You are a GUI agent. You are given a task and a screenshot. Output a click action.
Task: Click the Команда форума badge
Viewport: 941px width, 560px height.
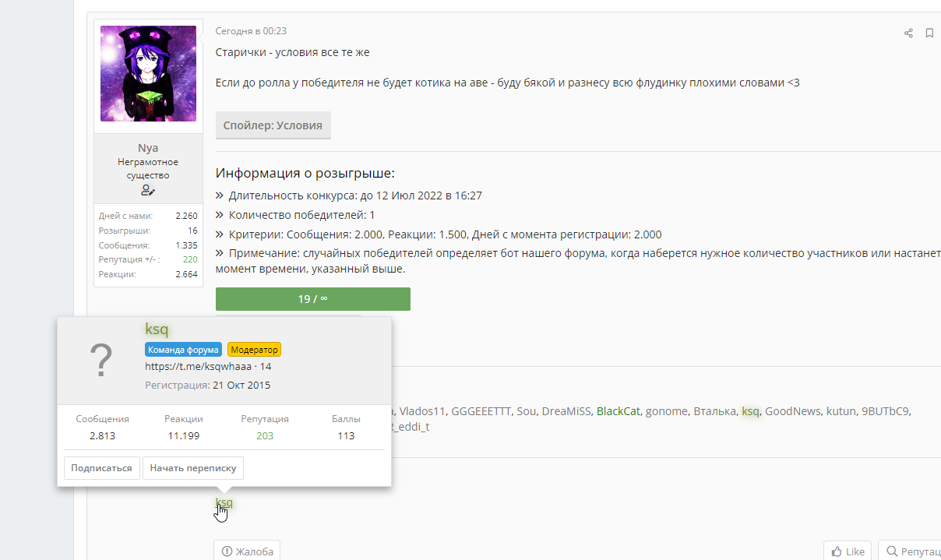coord(184,350)
